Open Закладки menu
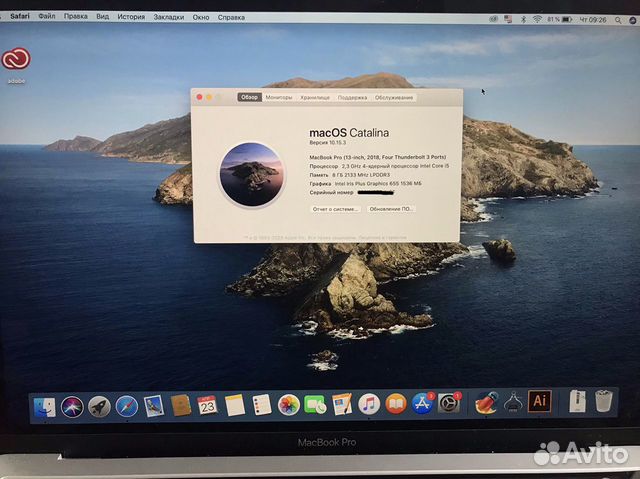 [x=169, y=17]
